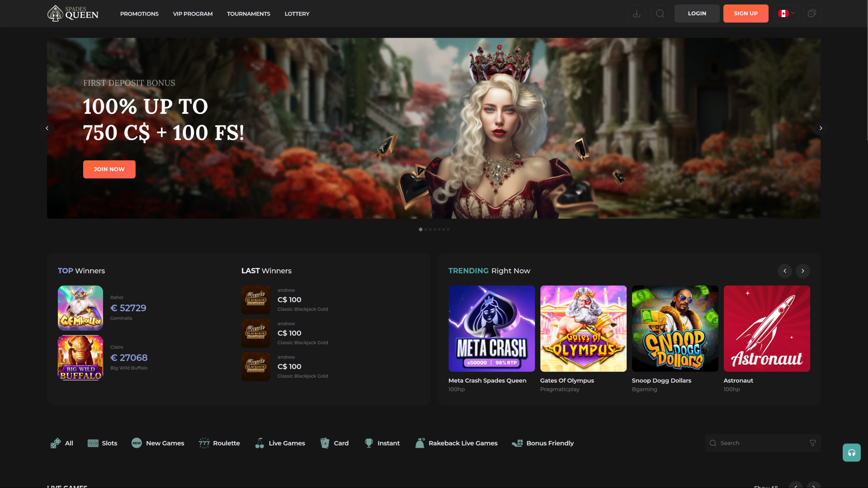Select the Roulette category tab
The width and height of the screenshot is (868, 488).
coord(219,443)
